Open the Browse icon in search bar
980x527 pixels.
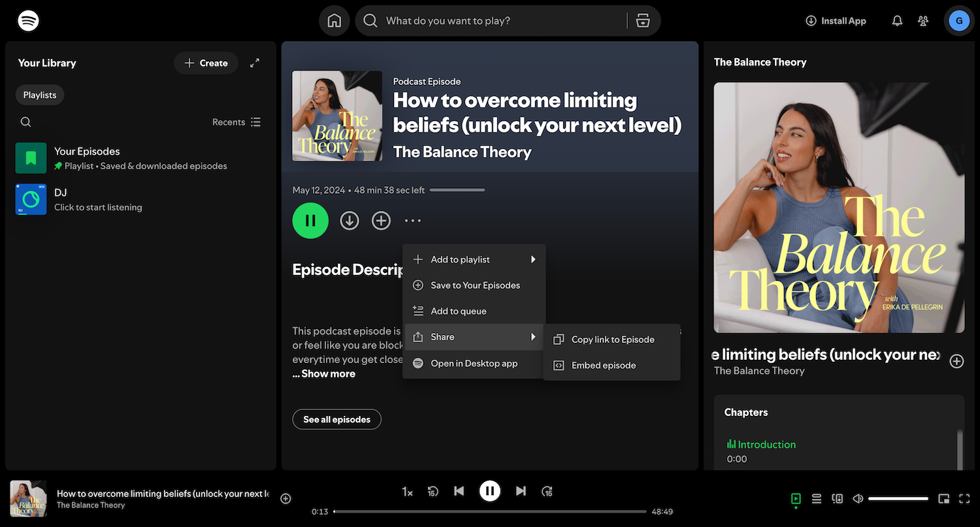[x=643, y=21]
